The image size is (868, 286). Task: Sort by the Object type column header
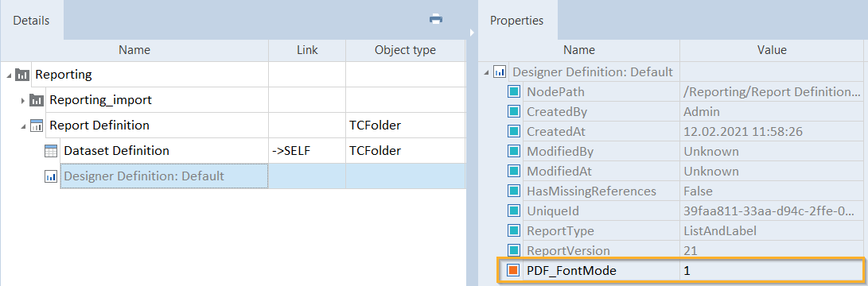pyautogui.click(x=405, y=50)
